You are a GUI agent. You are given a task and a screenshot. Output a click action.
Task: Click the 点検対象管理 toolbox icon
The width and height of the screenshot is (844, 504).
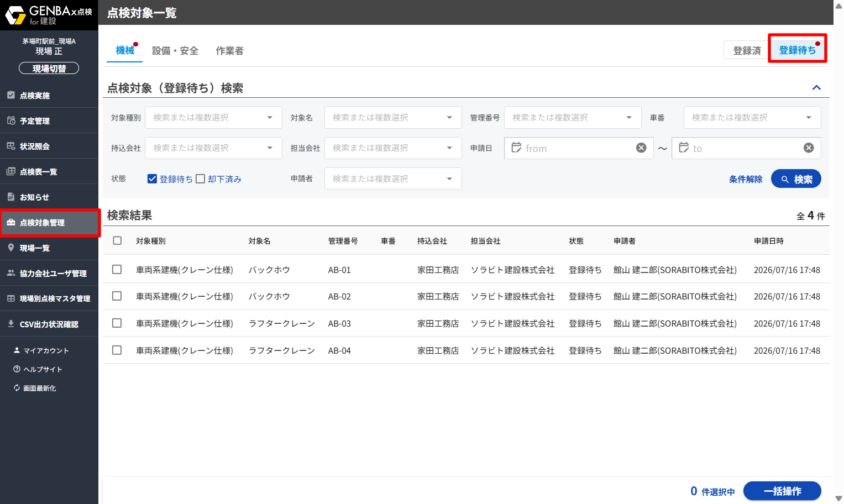(x=11, y=222)
